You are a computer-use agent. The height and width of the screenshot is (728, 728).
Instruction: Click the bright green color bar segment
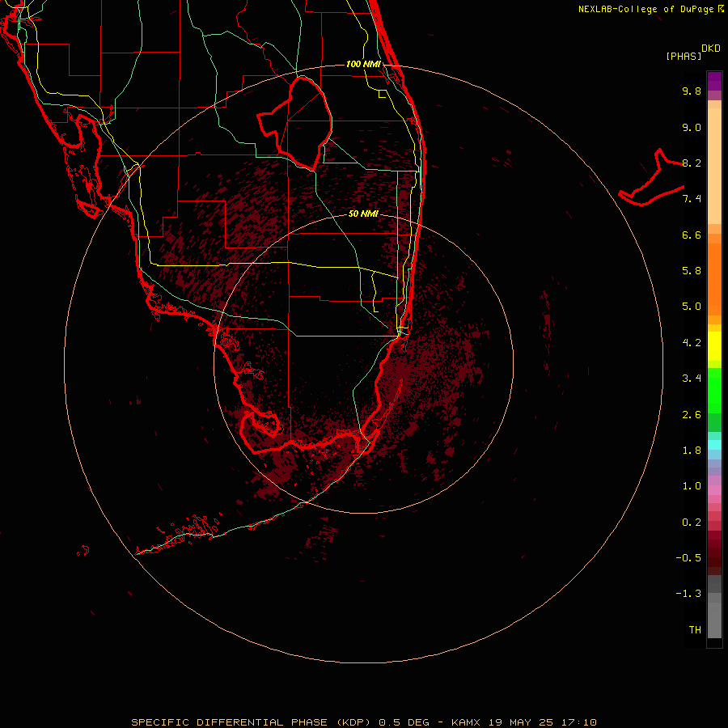click(x=714, y=390)
